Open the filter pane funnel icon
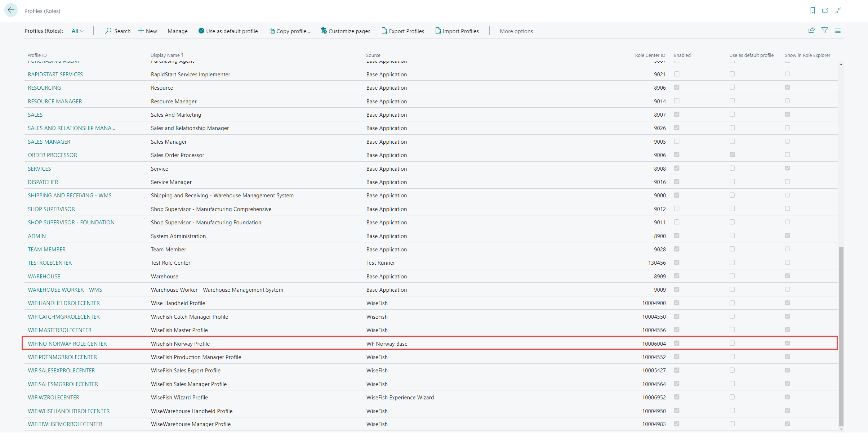This screenshot has height=439, width=868. point(824,31)
